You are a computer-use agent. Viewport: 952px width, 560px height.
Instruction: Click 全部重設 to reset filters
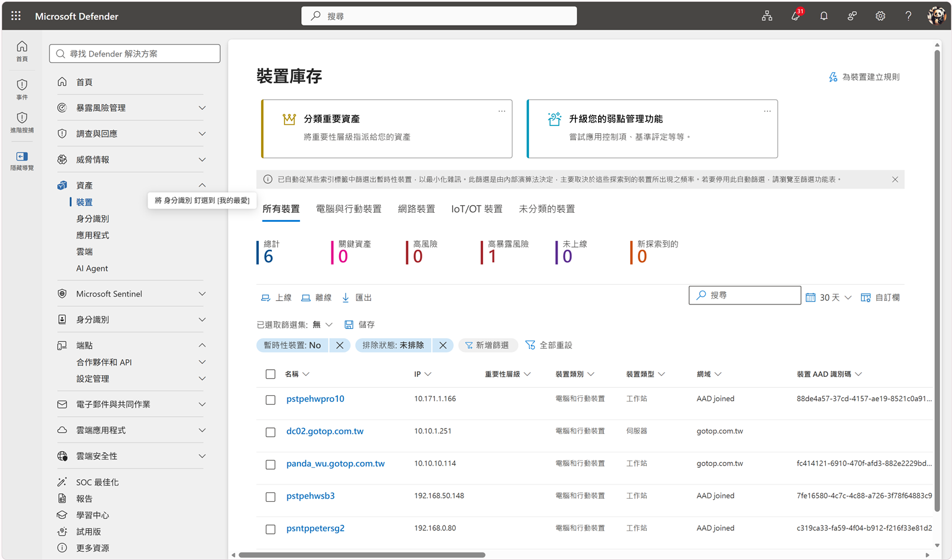[x=549, y=345]
